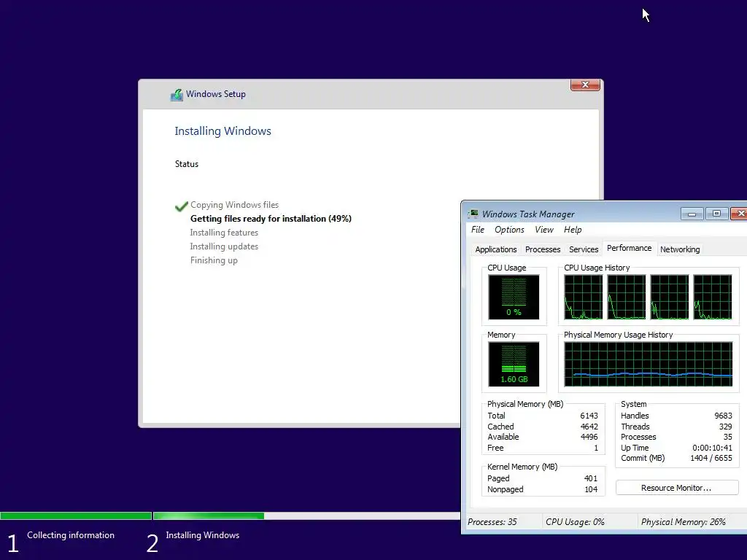Click the Physical Memory Usage History graph
Image resolution: width=747 pixels, height=560 pixels.
click(648, 364)
